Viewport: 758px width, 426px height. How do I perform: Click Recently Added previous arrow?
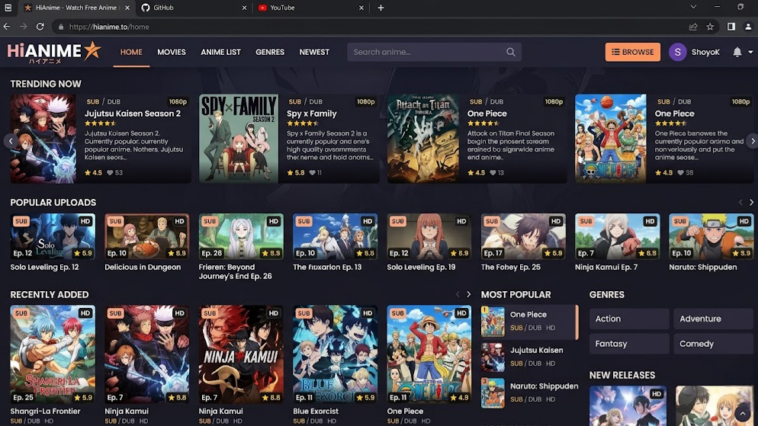457,294
